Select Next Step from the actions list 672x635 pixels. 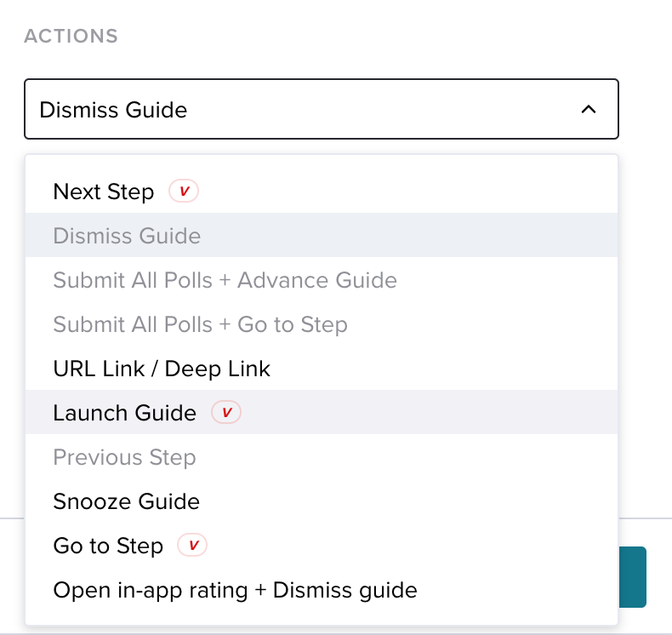coord(322,192)
